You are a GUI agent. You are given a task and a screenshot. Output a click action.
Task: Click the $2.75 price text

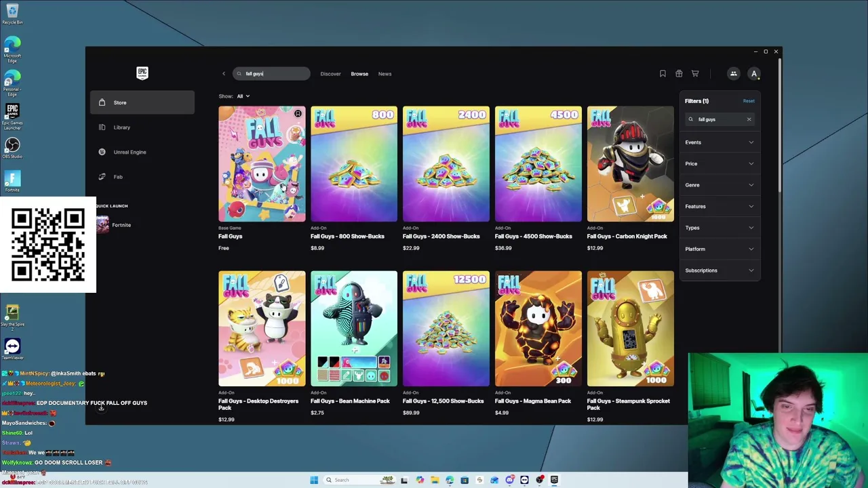pyautogui.click(x=317, y=413)
